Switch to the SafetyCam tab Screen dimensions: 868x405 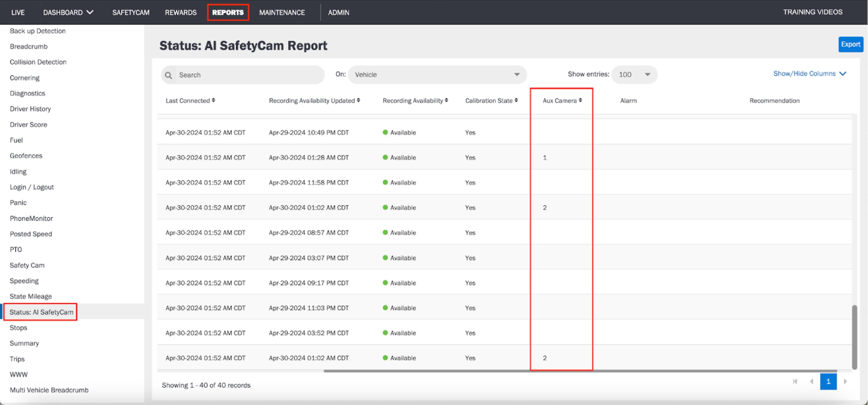pos(131,13)
